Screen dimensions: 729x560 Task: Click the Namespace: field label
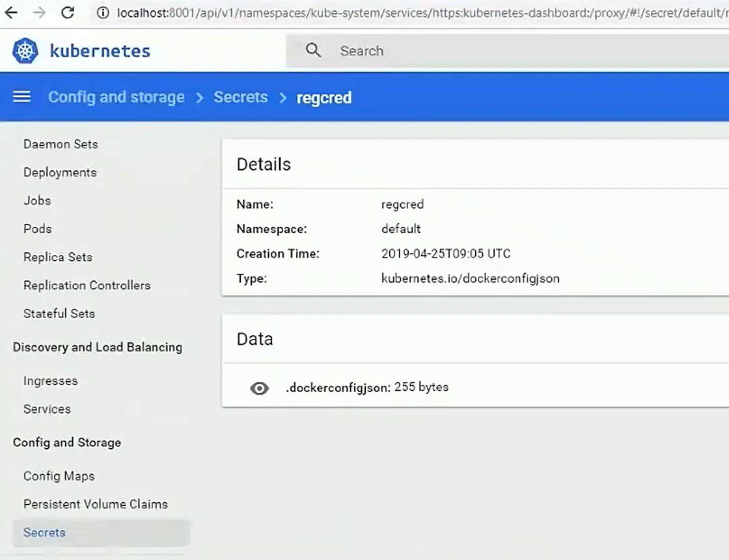tap(271, 229)
